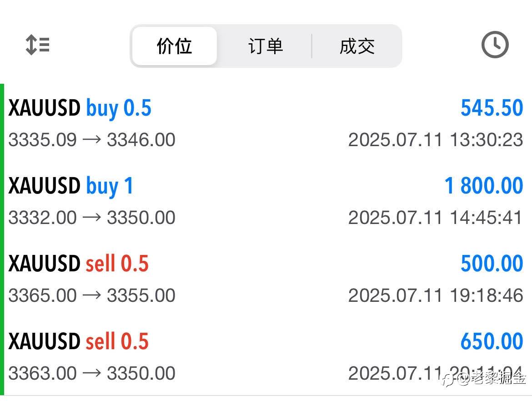Tap the 650.00 profit value
Viewport: 532px width, 402px height.
[492, 341]
